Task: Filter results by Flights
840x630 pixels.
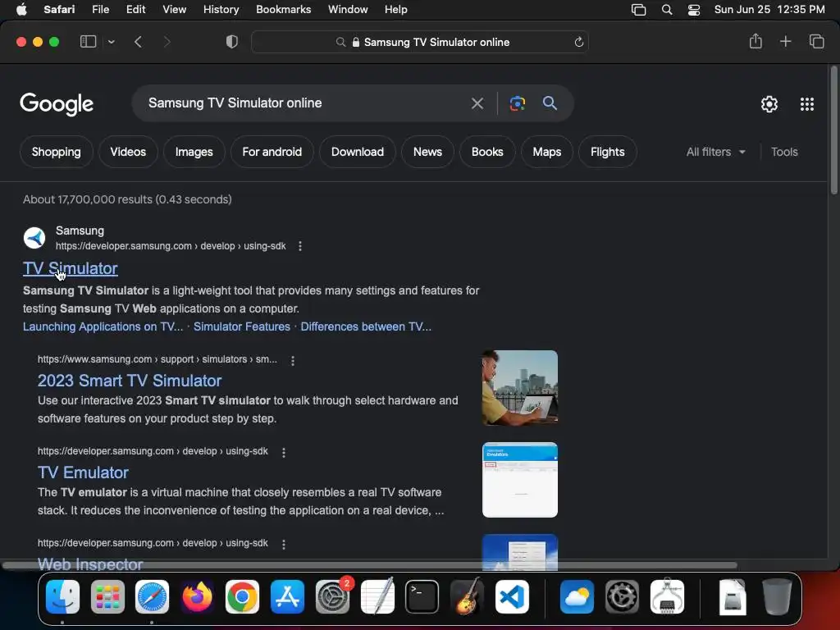Action: pyautogui.click(x=608, y=152)
